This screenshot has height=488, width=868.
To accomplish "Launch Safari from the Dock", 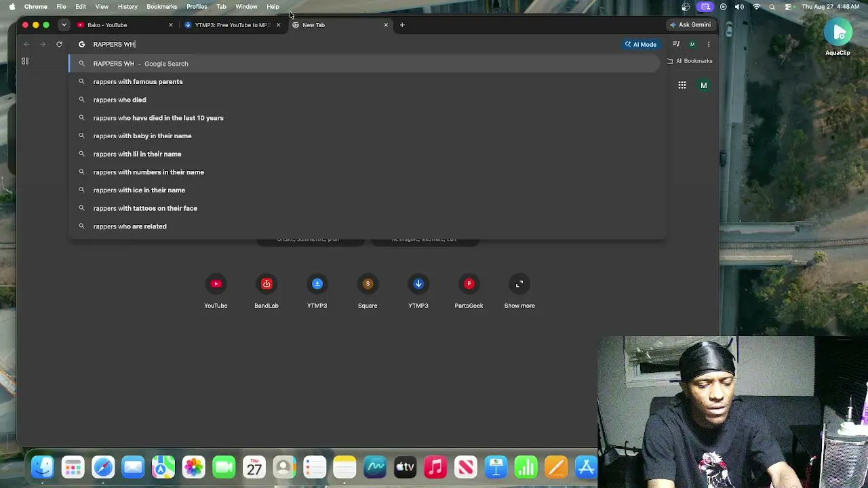I will [103, 467].
